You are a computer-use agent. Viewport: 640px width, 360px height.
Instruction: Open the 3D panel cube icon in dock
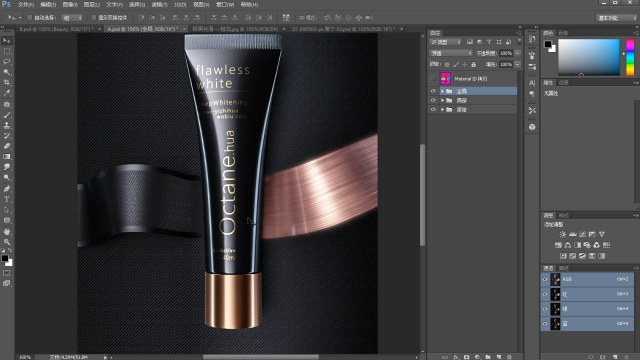click(x=532, y=127)
